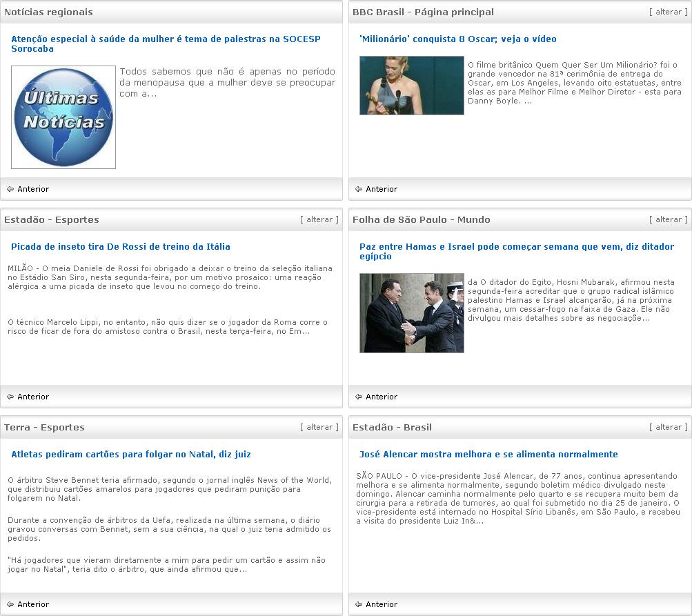Click the Oscar ceremony video thumbnail
The image size is (692, 616).
(411, 86)
